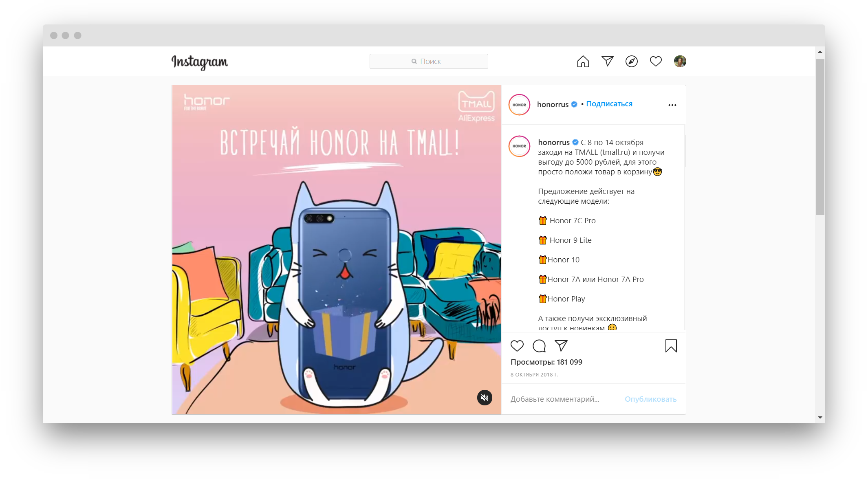Open honorrus username in post header
Viewport: 868px width, 484px height.
(553, 104)
